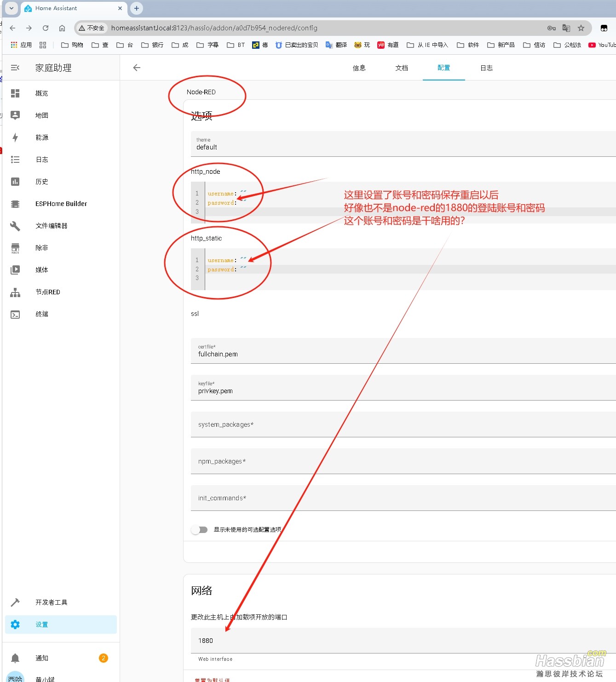The height and width of the screenshot is (682, 616).
Task: Click the keyfile field privkey.pem
Action: [x=403, y=388]
